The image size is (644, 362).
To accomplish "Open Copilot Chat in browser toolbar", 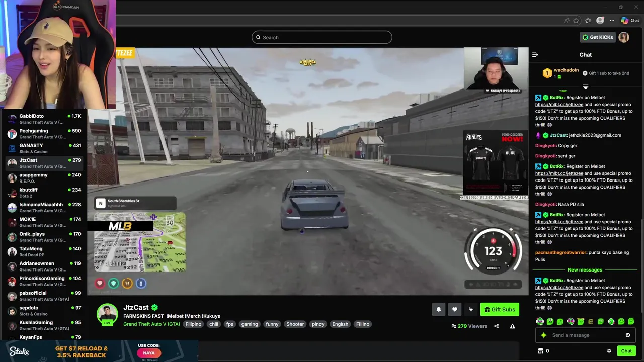I will coord(630,21).
